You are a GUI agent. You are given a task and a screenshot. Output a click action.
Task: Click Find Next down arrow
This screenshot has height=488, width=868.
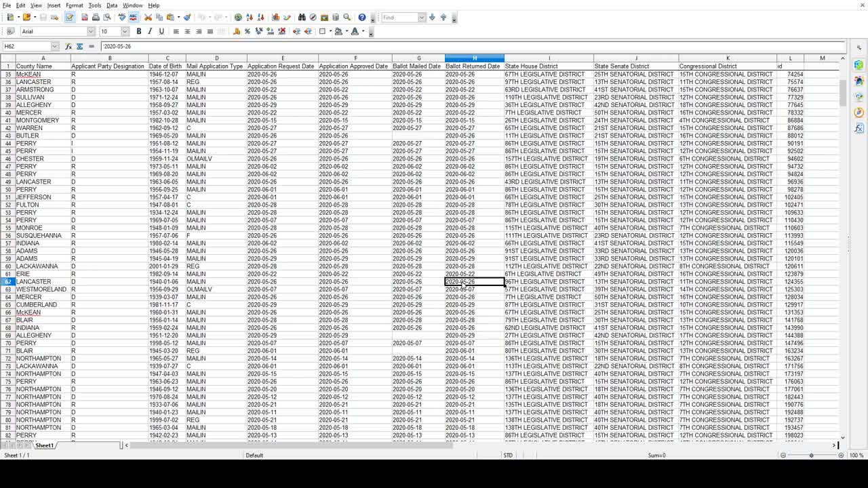432,17
